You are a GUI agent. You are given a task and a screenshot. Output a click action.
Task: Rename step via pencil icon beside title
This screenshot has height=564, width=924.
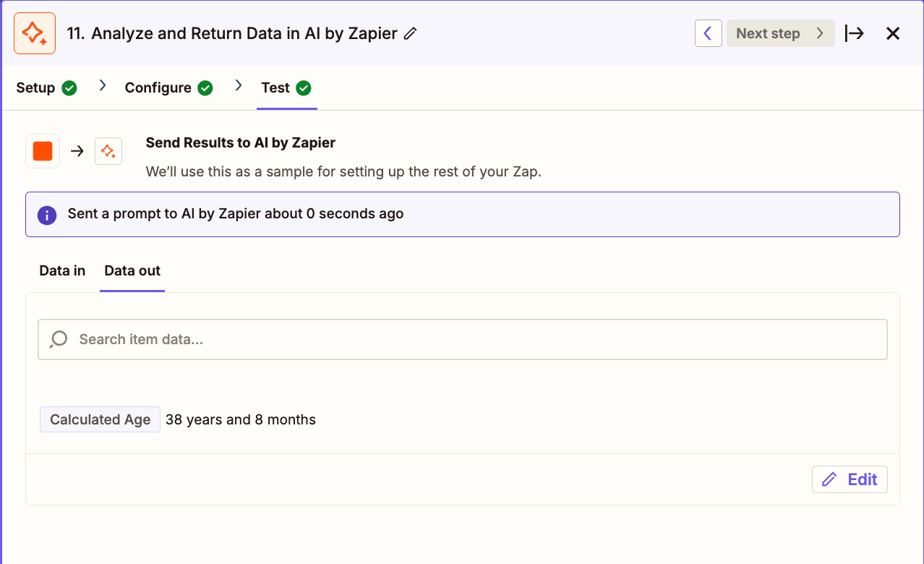[x=411, y=33]
